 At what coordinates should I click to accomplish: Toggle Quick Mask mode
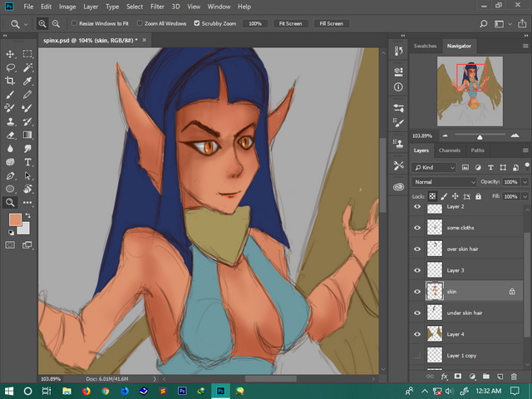coord(10,245)
